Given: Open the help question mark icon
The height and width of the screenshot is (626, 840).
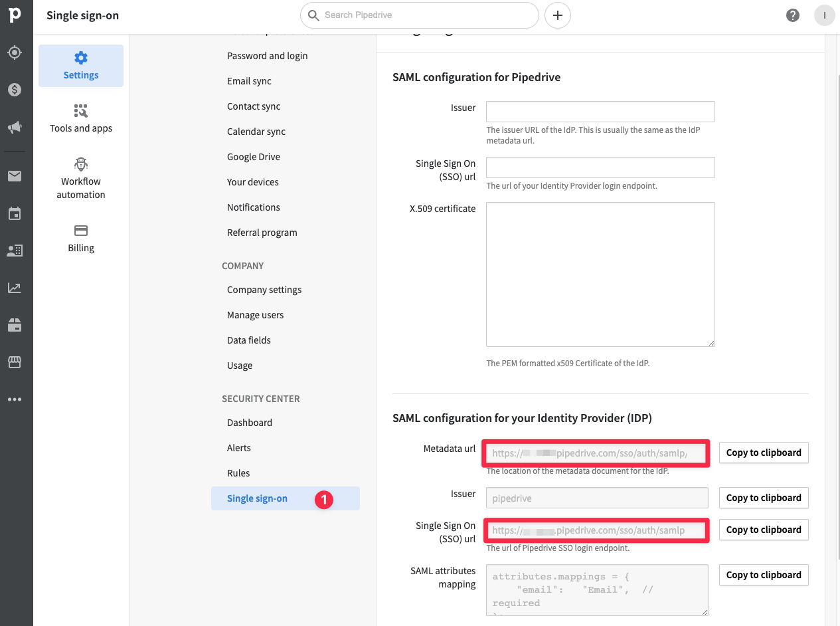Looking at the screenshot, I should point(793,15).
